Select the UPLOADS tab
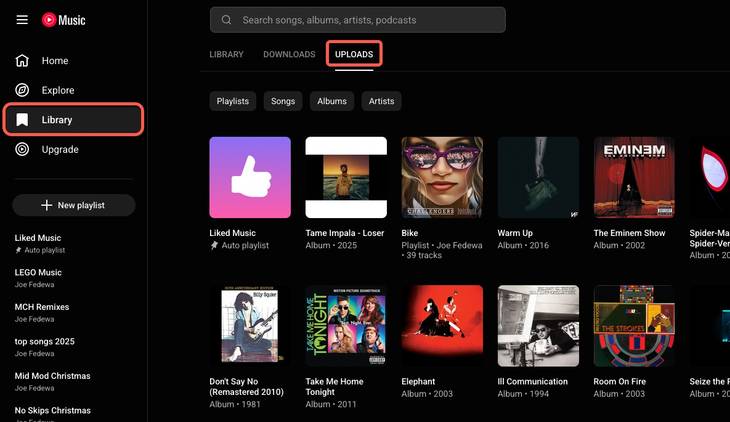This screenshot has height=422, width=730. pos(354,54)
